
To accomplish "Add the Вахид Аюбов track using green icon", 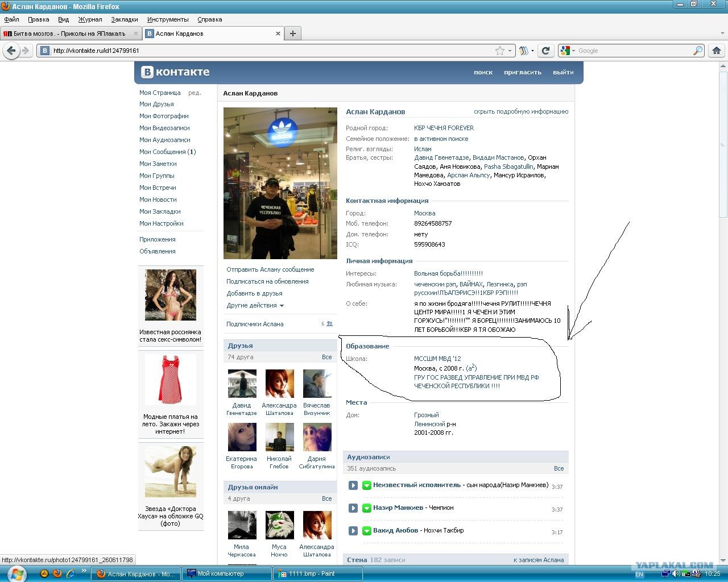I will point(367,531).
